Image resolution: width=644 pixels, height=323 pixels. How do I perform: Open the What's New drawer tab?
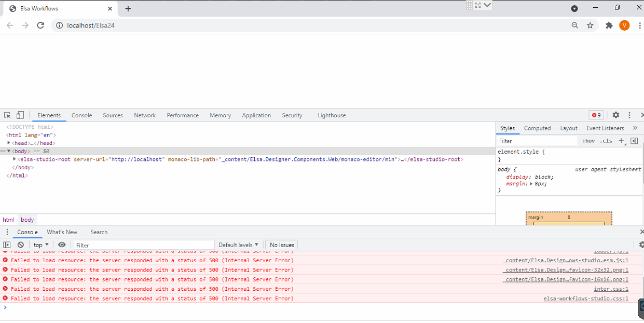coord(62,232)
